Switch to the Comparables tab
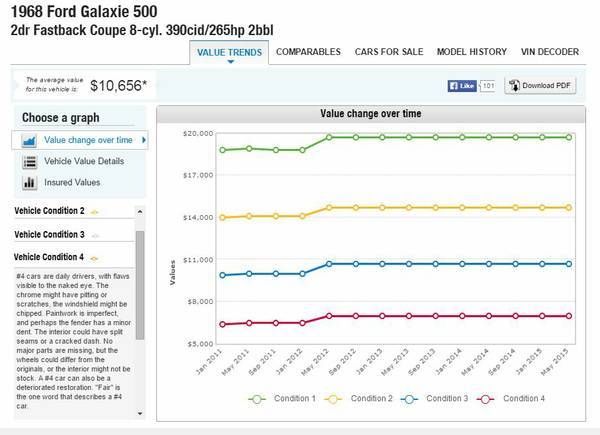Screen dimensions: 600x435 point(308,52)
